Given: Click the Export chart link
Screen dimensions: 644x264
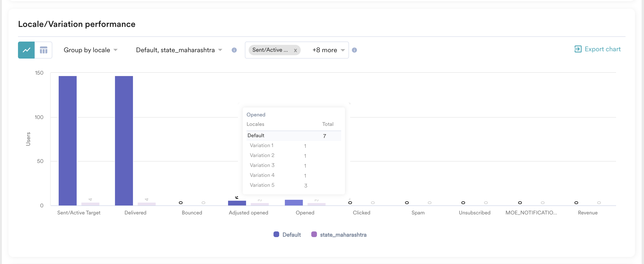Looking at the screenshot, I should point(602,49).
